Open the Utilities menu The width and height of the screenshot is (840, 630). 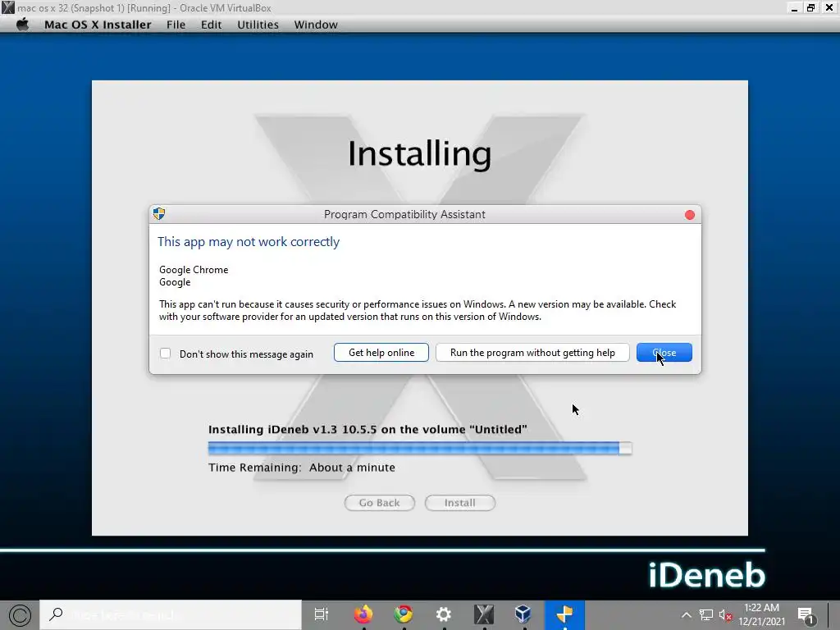pyautogui.click(x=258, y=25)
